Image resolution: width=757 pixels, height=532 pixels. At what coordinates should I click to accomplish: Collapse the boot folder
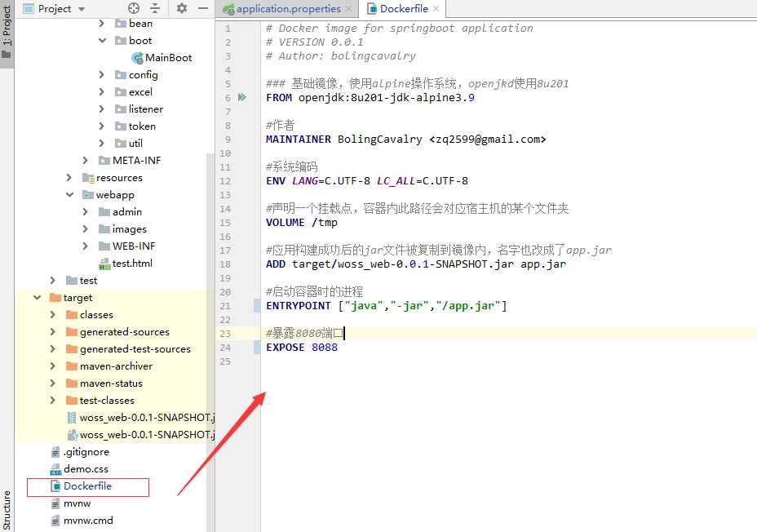[102, 41]
